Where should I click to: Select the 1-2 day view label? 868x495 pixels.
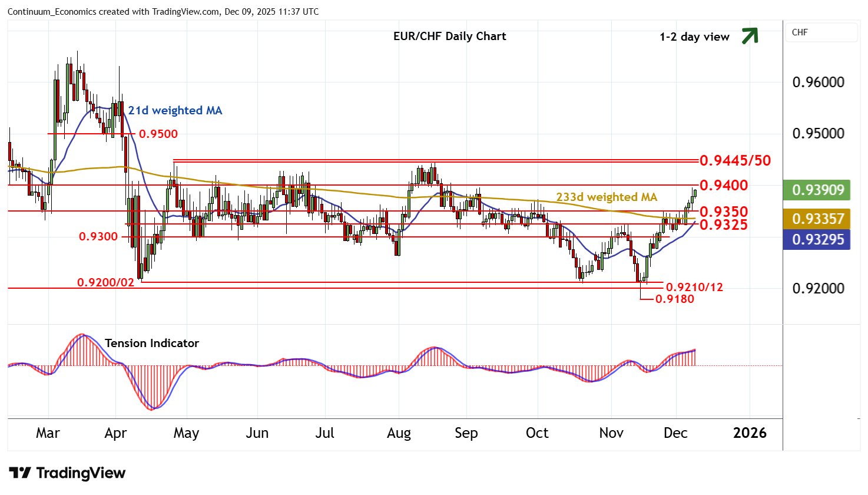click(694, 37)
